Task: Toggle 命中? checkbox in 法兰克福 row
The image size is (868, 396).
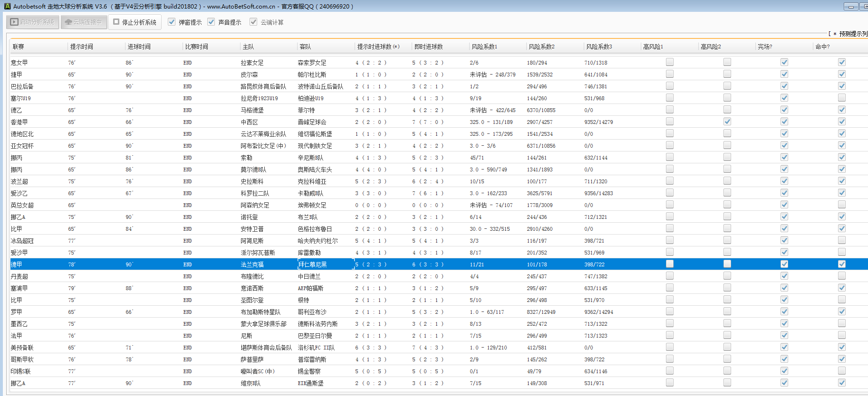Action: click(x=841, y=264)
